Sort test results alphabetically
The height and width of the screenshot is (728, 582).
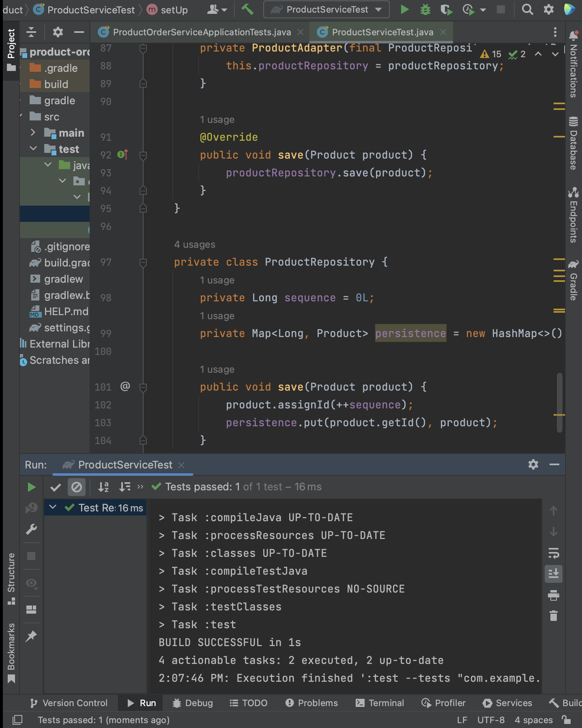pyautogui.click(x=103, y=487)
